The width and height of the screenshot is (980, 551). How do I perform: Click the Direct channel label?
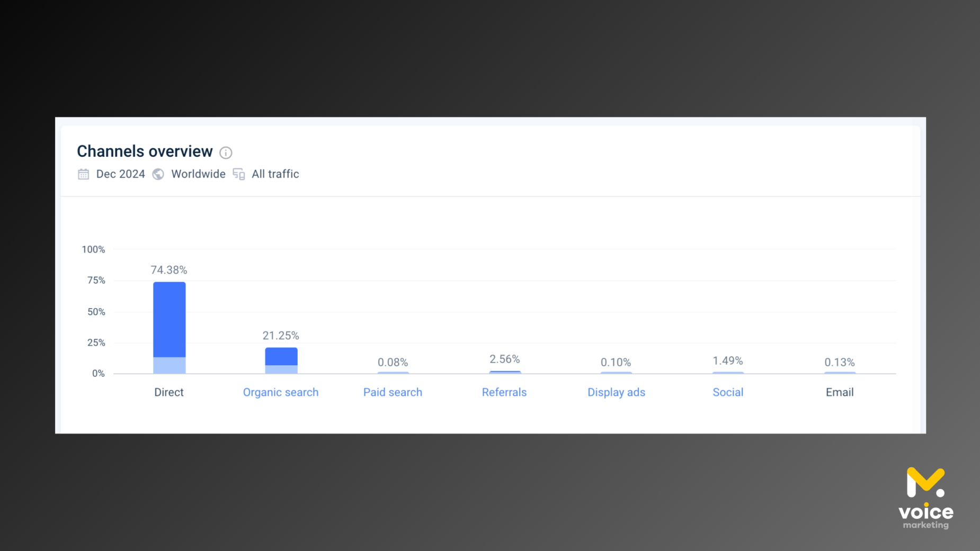pos(168,392)
